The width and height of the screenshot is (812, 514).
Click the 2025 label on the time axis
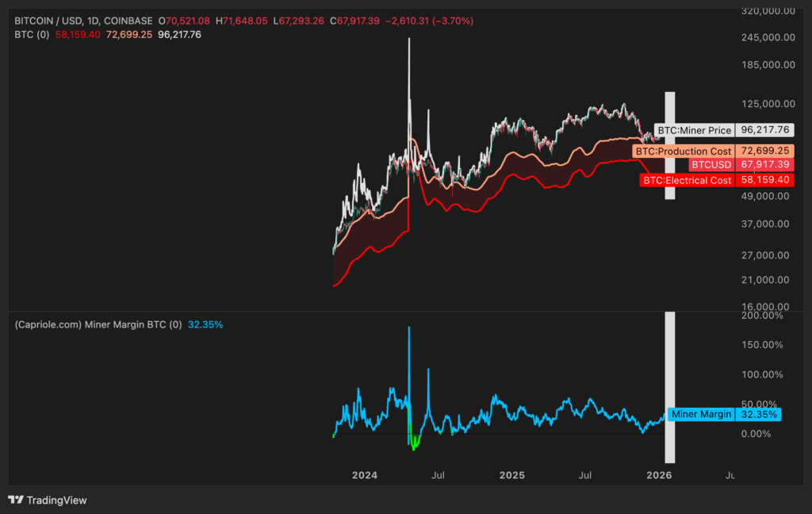coord(511,475)
